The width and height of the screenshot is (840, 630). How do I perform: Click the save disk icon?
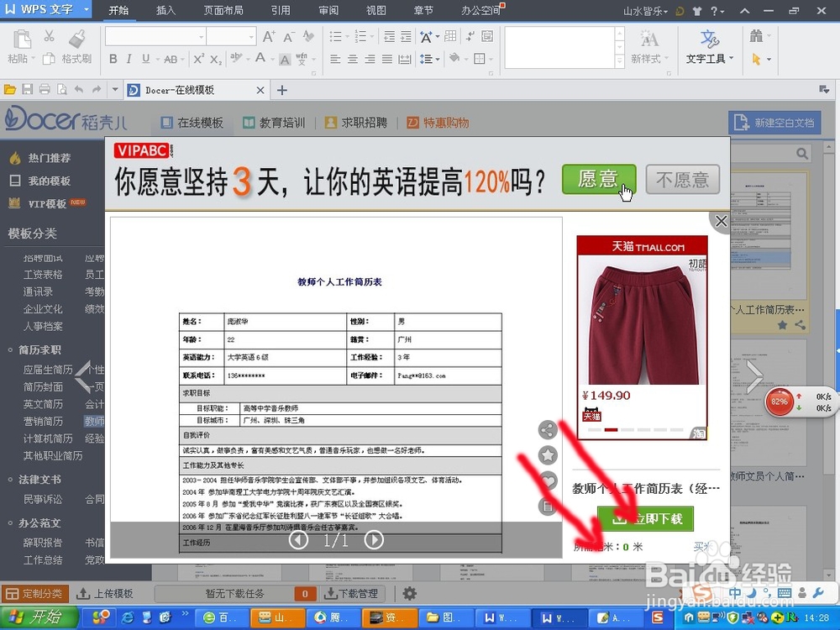28,90
